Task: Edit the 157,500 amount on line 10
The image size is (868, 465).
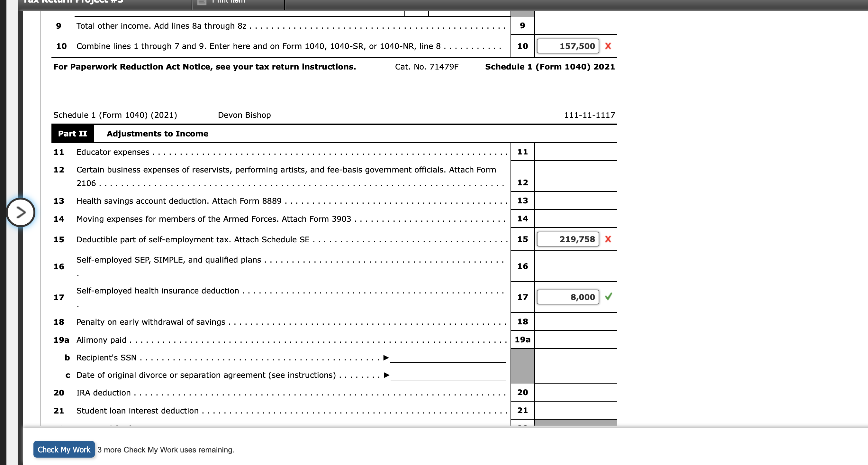Action: pyautogui.click(x=568, y=46)
